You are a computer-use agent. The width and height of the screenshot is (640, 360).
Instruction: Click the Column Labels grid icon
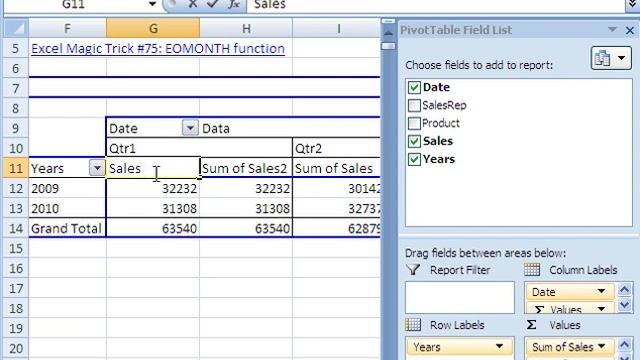[532, 270]
